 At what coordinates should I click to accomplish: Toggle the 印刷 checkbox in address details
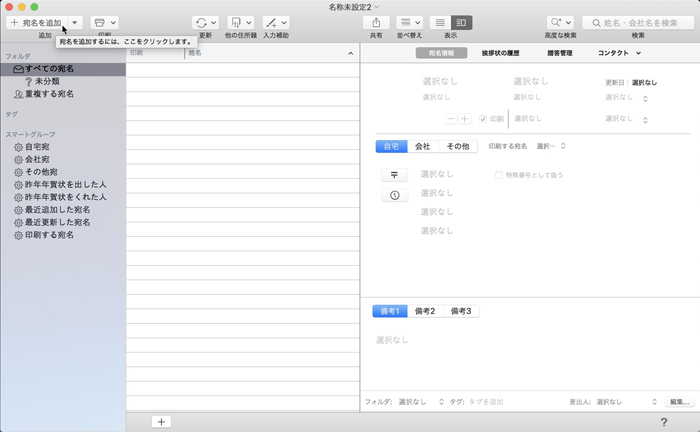point(484,118)
